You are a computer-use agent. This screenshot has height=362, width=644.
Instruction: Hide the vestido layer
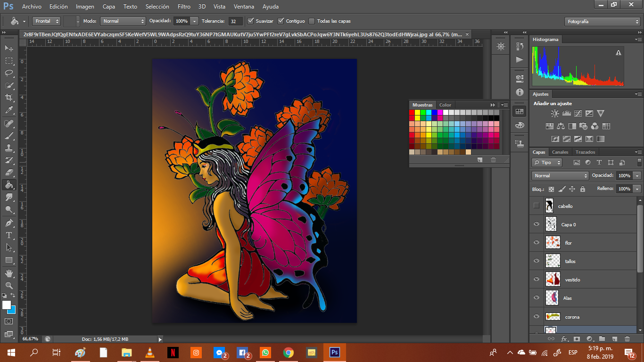pos(536,280)
